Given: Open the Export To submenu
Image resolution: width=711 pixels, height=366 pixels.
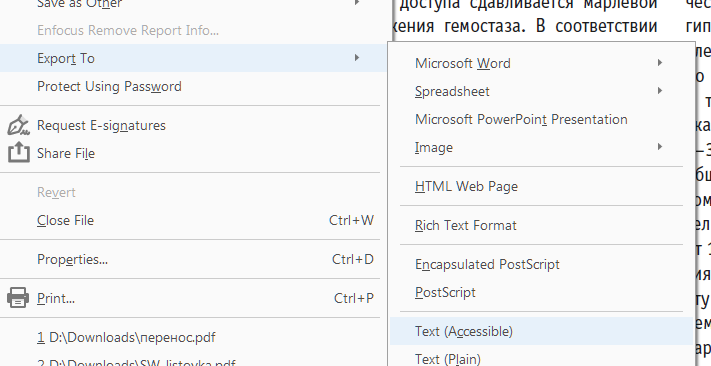Looking at the screenshot, I should pos(194,58).
